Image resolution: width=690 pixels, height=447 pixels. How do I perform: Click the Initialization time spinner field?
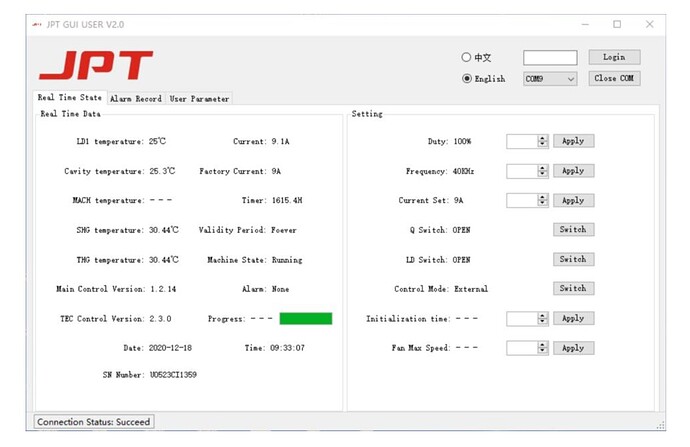coord(527,319)
